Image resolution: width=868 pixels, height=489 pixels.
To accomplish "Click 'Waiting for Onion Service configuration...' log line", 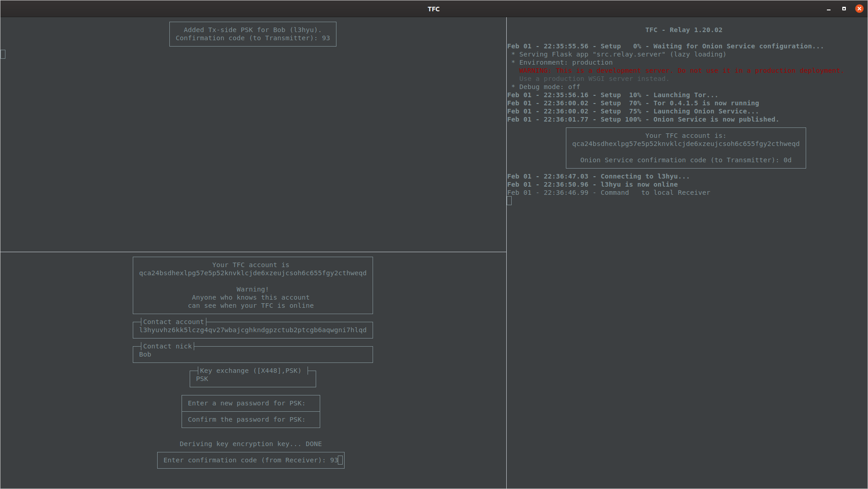I will [x=665, y=46].
